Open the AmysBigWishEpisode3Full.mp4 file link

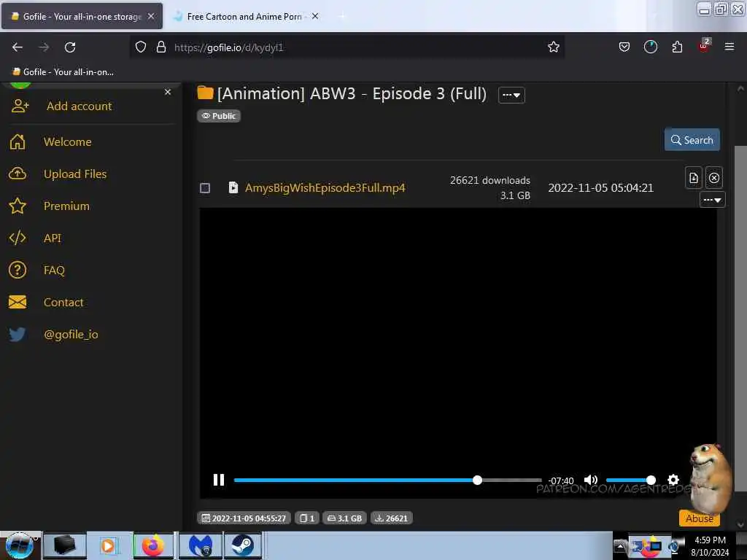pyautogui.click(x=325, y=187)
